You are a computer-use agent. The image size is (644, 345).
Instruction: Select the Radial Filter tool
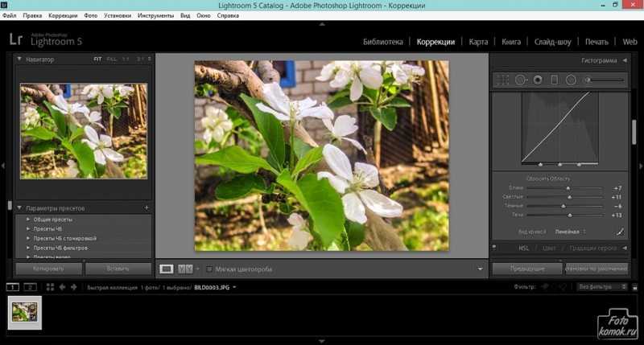click(571, 80)
